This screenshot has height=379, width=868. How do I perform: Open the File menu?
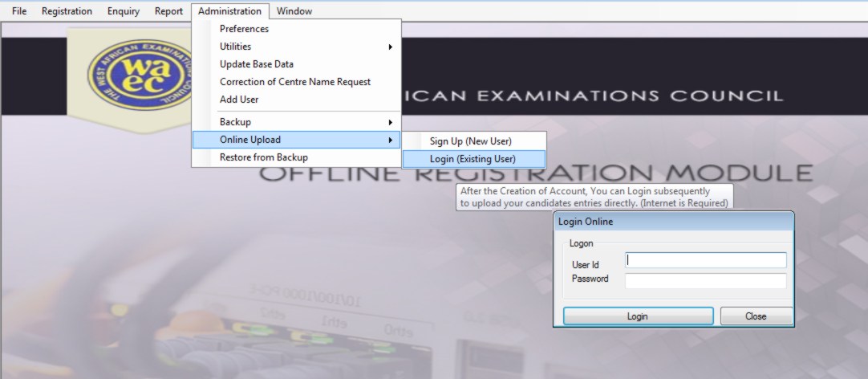[18, 11]
